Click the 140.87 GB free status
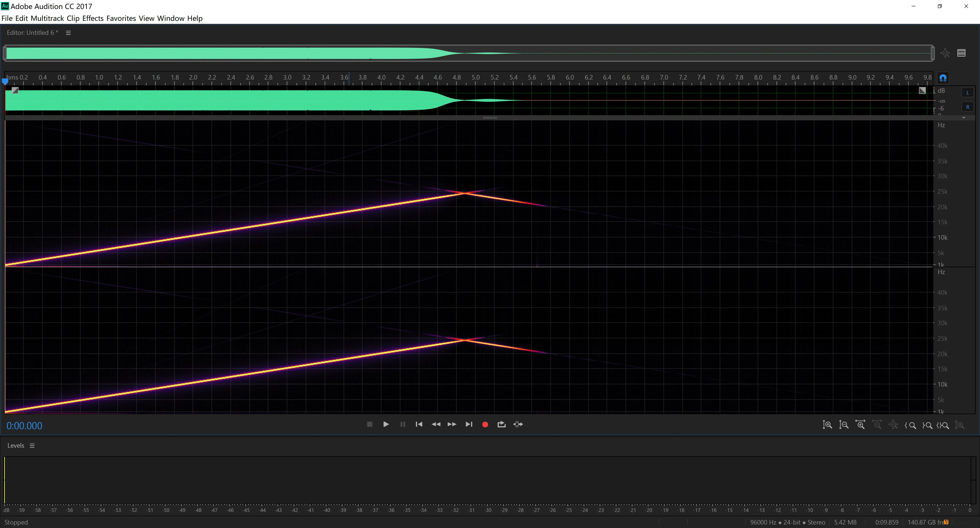Viewport: 980px width, 528px height. click(x=927, y=522)
